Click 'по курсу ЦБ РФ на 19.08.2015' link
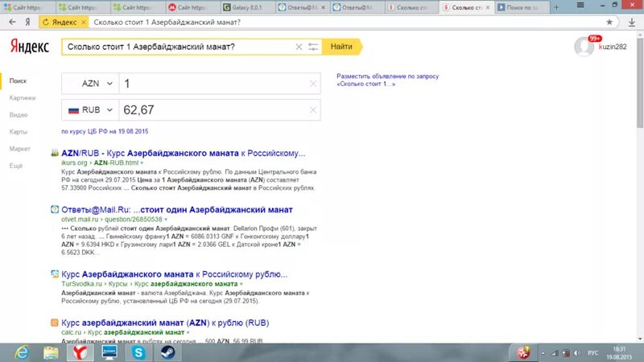 click(105, 131)
